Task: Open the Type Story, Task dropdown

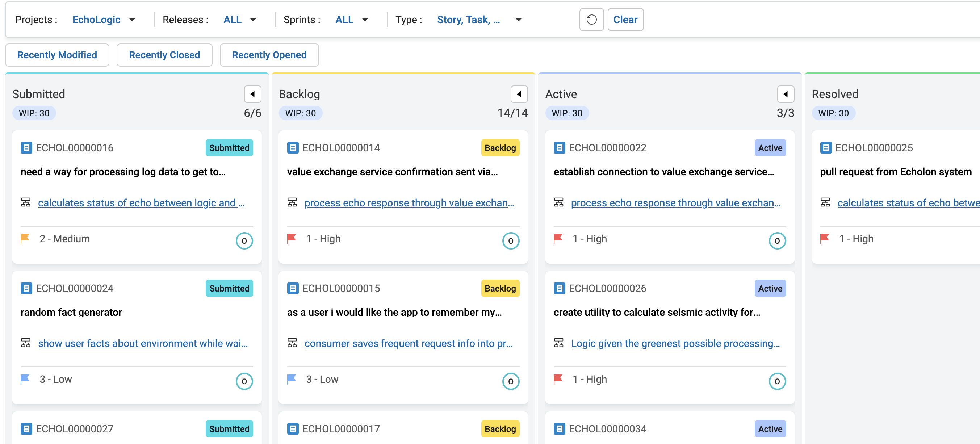Action: coord(479,20)
